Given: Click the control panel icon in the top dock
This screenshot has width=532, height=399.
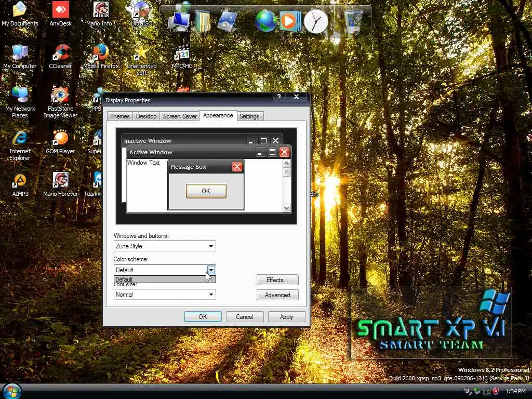Looking at the screenshot, I should pos(228,21).
